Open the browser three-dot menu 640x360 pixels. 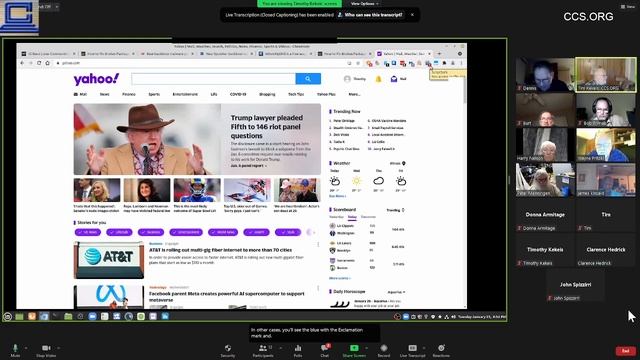(x=462, y=63)
